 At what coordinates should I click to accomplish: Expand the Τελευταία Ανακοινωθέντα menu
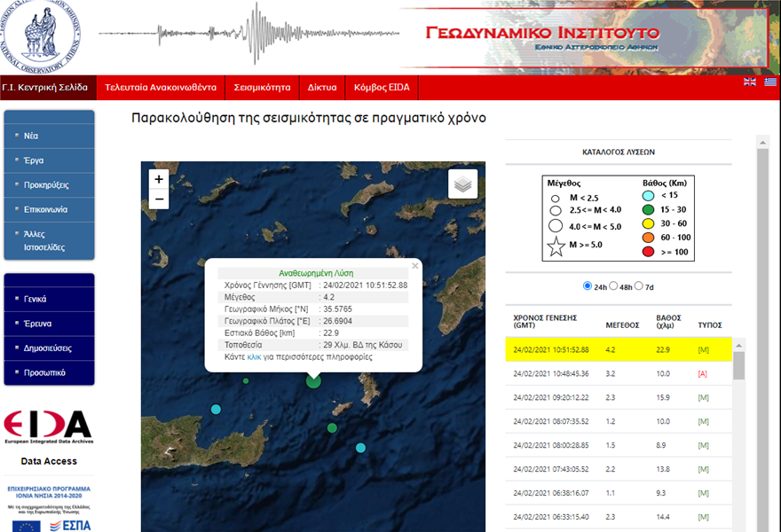(161, 88)
